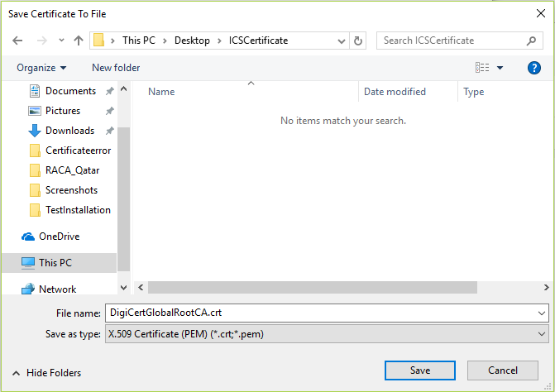Click the File name text field
The width and height of the screenshot is (555, 392).
click(x=320, y=313)
